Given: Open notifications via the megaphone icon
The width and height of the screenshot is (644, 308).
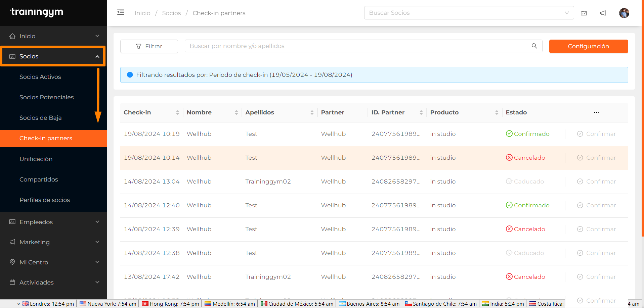Looking at the screenshot, I should coord(603,13).
